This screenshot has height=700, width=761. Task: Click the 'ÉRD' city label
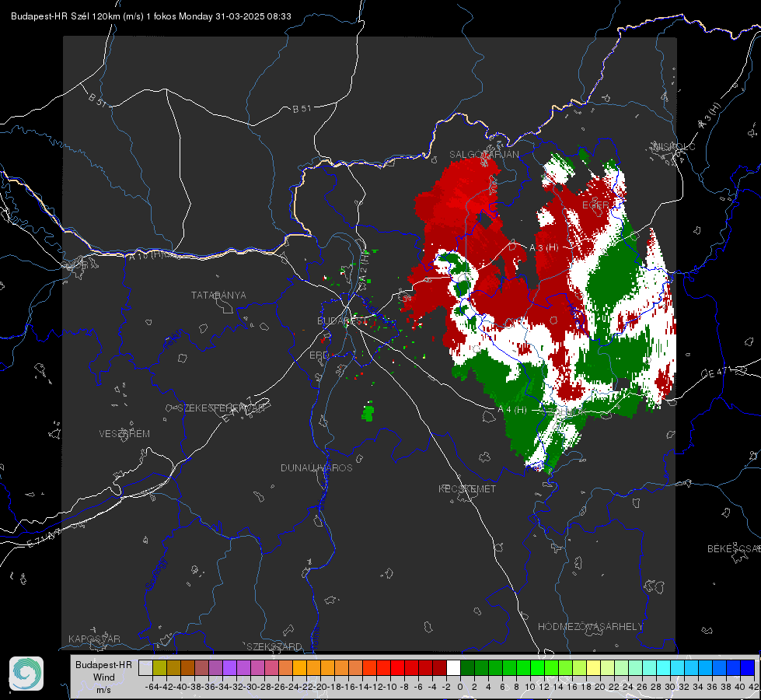[319, 355]
